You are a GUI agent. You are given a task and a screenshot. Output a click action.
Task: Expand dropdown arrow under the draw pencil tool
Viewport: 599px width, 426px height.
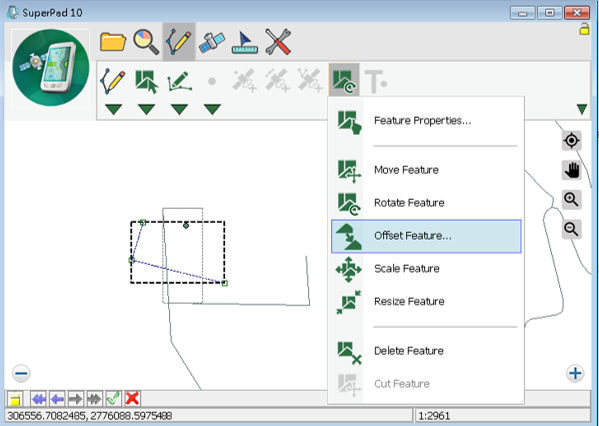(113, 110)
